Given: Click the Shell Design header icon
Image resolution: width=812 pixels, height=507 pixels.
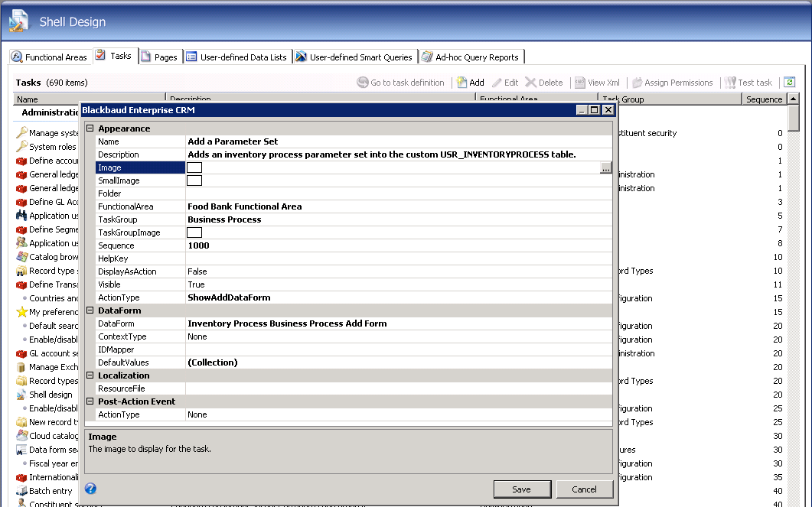Looking at the screenshot, I should click(x=19, y=22).
